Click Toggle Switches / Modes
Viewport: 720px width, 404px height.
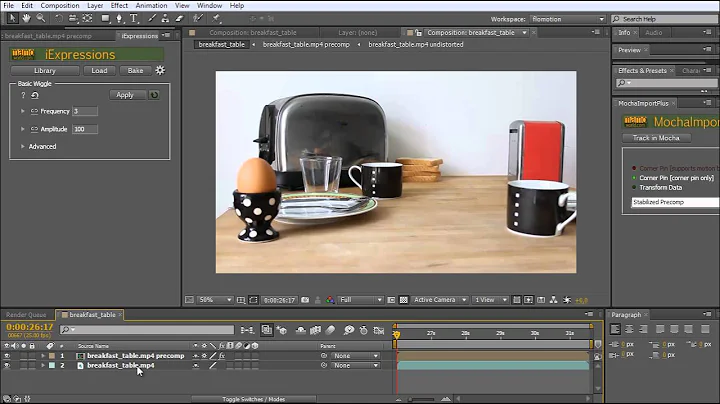point(253,399)
